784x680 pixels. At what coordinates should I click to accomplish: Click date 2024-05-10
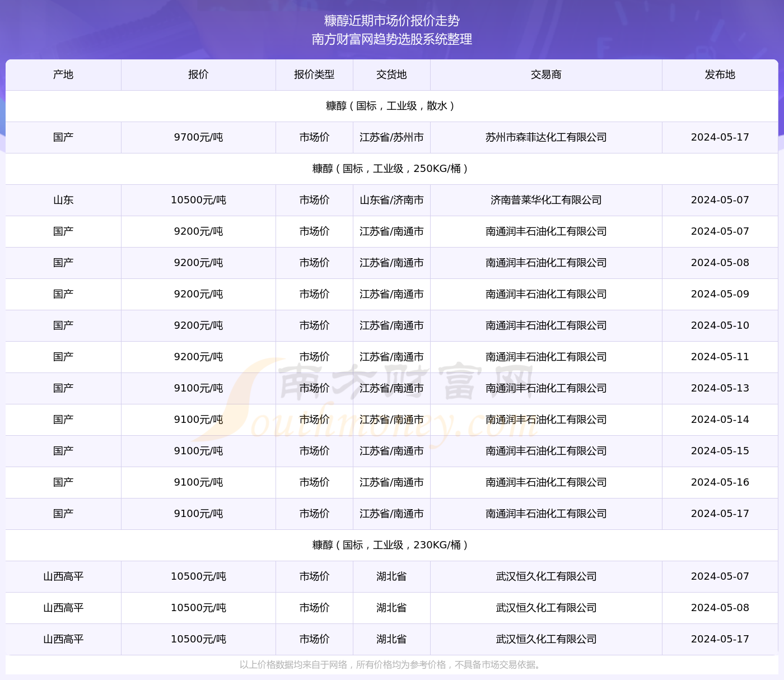[720, 325]
